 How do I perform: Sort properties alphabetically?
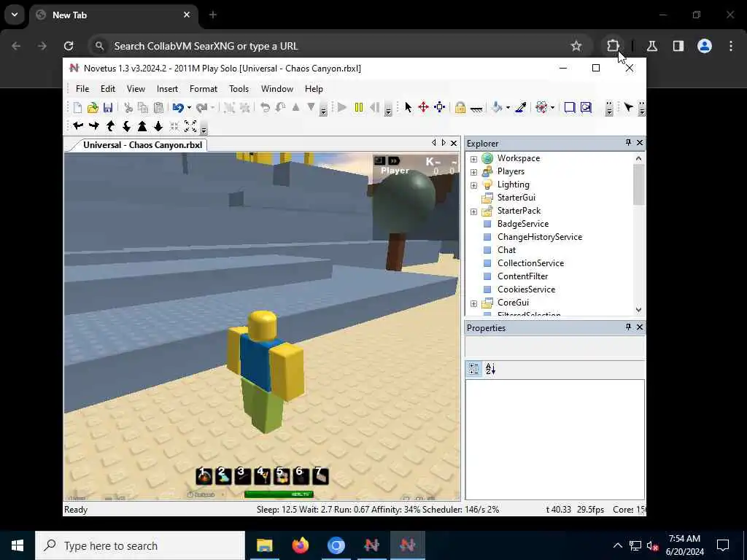pyautogui.click(x=490, y=368)
